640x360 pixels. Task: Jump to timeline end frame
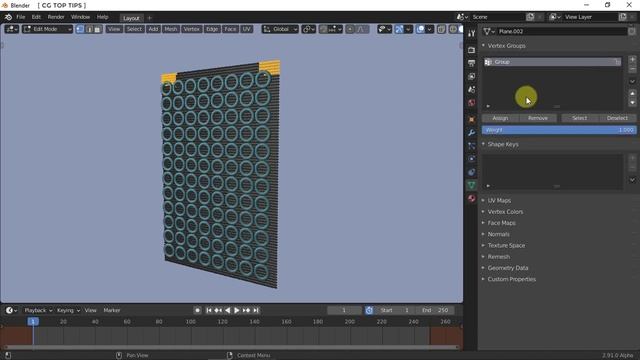point(256,310)
